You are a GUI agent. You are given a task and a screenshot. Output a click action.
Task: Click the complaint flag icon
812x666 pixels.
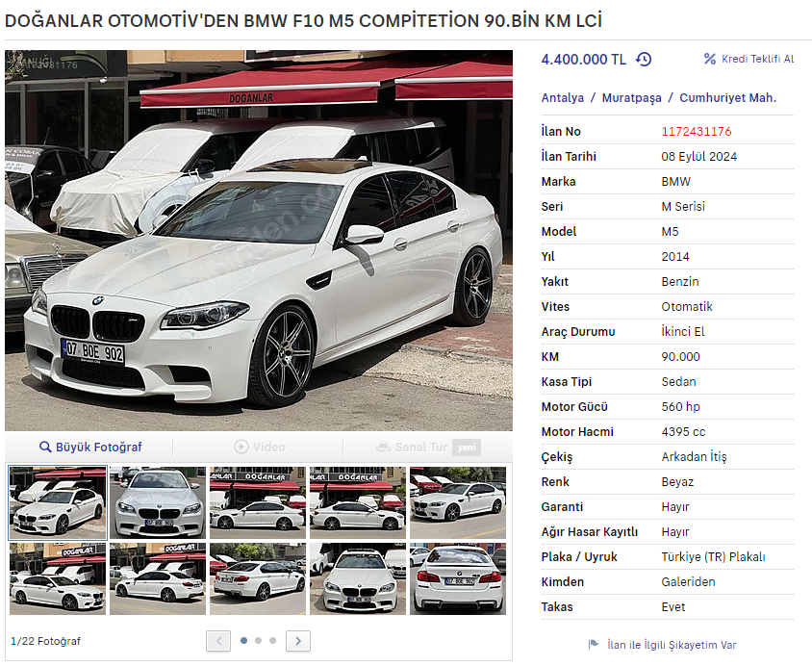click(x=594, y=645)
